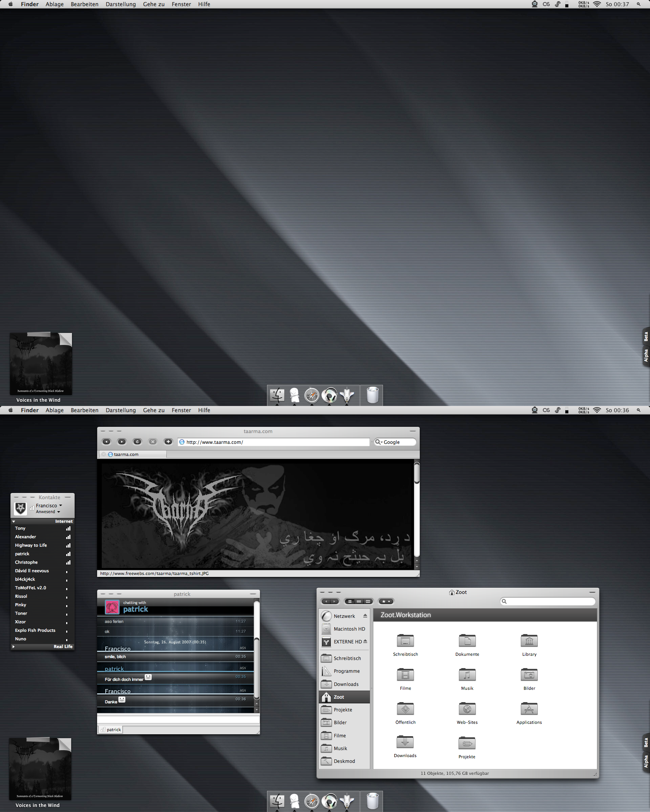This screenshot has width=650, height=812.
Task: Select contact Explo Fish Products in Kontakte
Action: point(43,630)
